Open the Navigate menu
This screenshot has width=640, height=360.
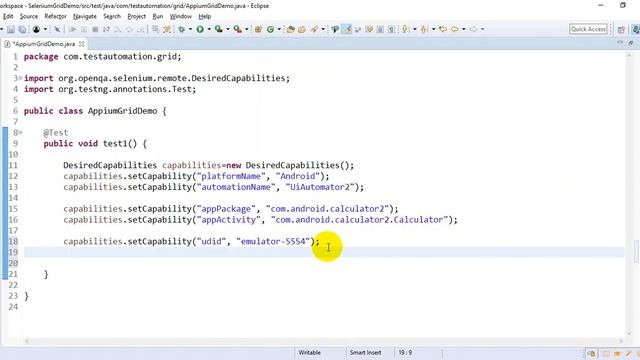pos(85,16)
